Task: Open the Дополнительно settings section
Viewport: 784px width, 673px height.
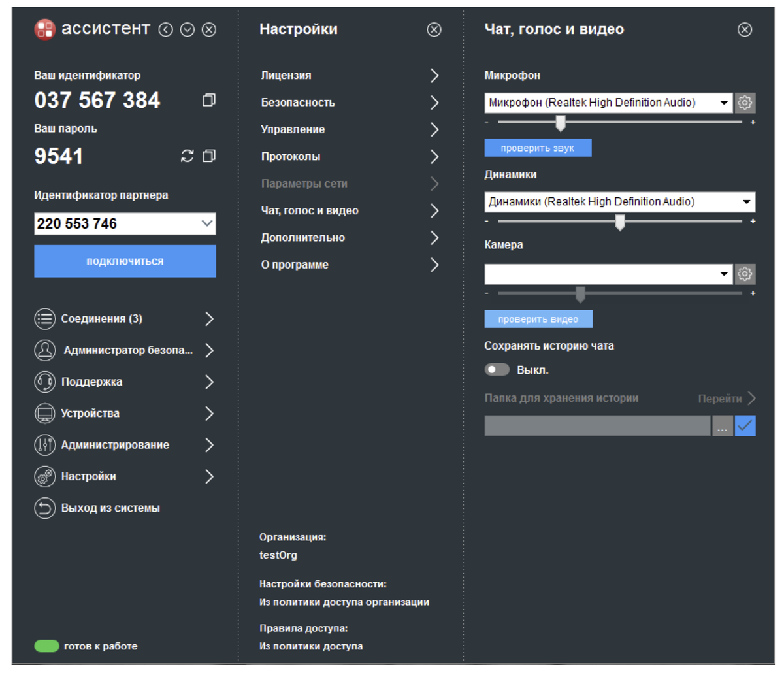Action: point(350,238)
